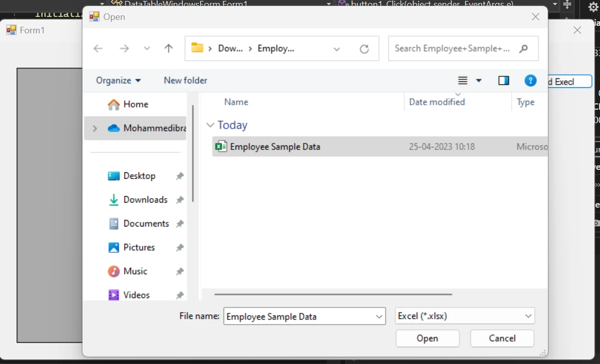
Task: Open the Recent locations dropdown chevron
Action: 147,49
